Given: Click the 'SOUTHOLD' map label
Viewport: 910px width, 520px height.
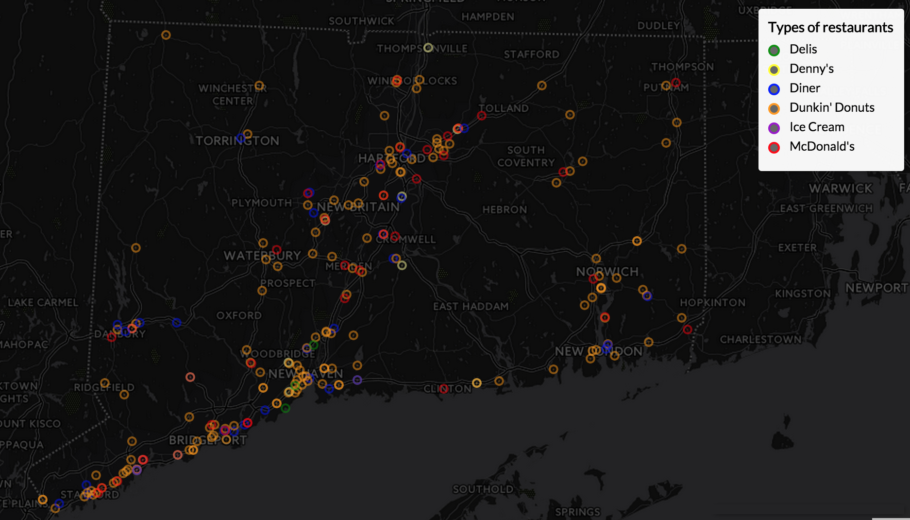Looking at the screenshot, I should 483,490.
